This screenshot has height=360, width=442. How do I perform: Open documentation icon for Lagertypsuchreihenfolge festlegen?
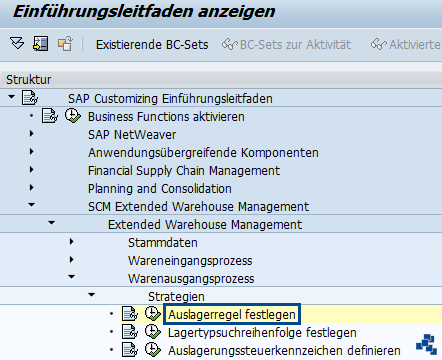[130, 332]
